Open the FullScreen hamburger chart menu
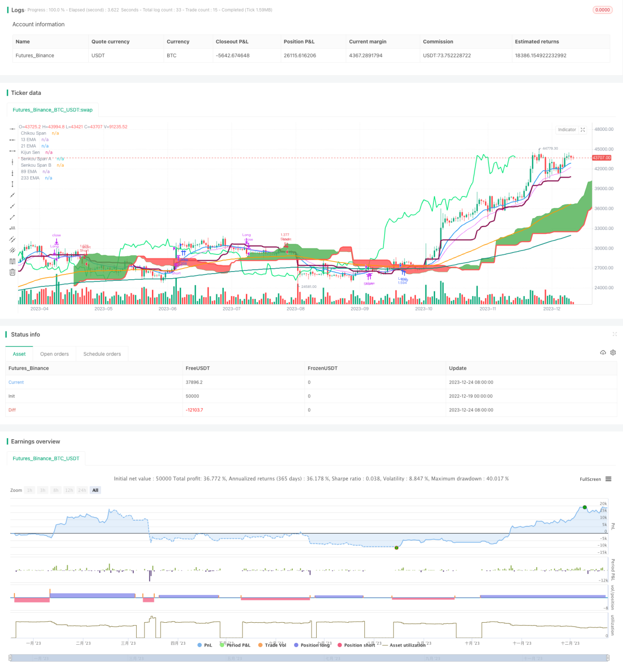This screenshot has width=623, height=672. point(608,479)
